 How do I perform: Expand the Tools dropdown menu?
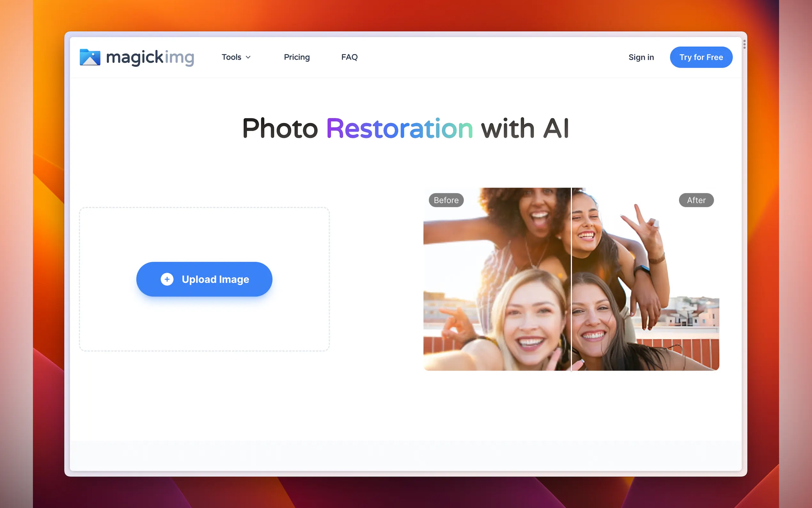(232, 57)
